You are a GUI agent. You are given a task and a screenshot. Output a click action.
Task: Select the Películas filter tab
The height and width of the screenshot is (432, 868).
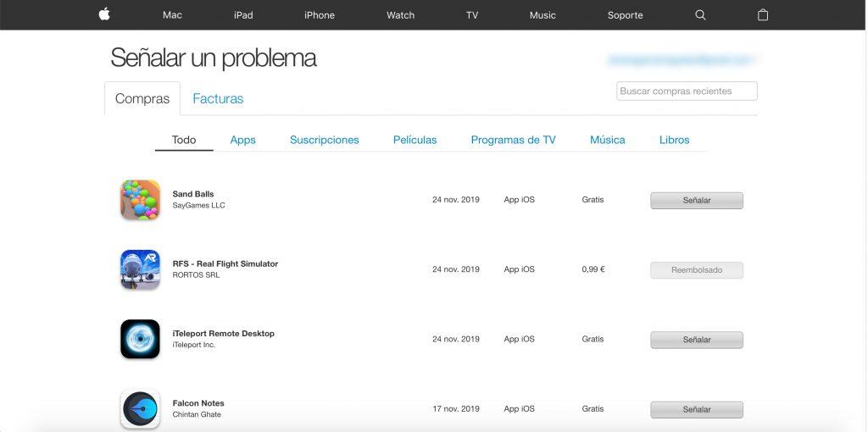click(x=415, y=140)
